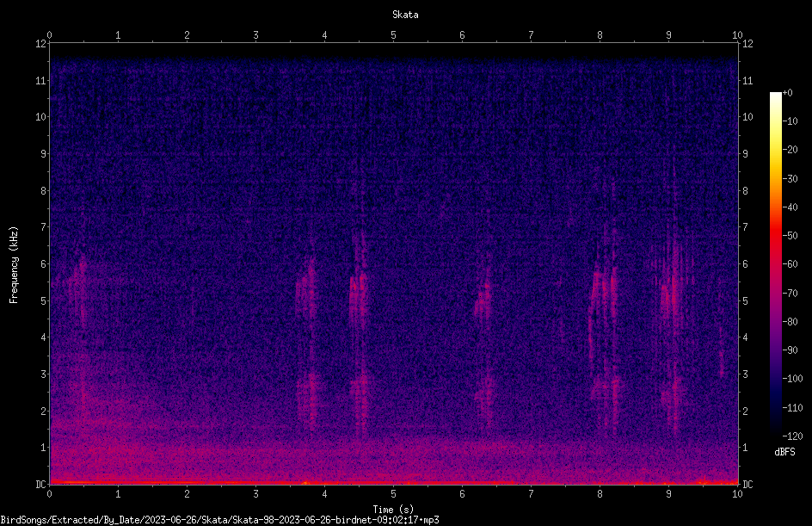Click the 'DC' label on the left frequency axis

tap(41, 485)
